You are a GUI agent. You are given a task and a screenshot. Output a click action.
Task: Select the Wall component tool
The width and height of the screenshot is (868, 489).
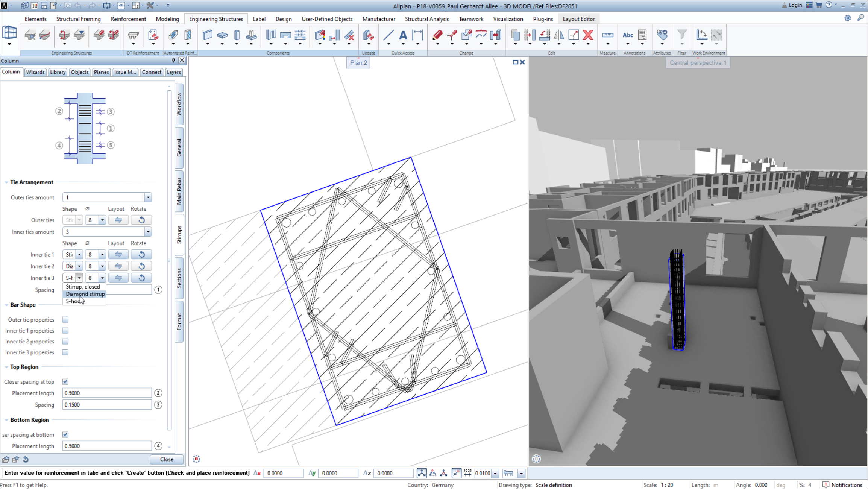click(207, 35)
